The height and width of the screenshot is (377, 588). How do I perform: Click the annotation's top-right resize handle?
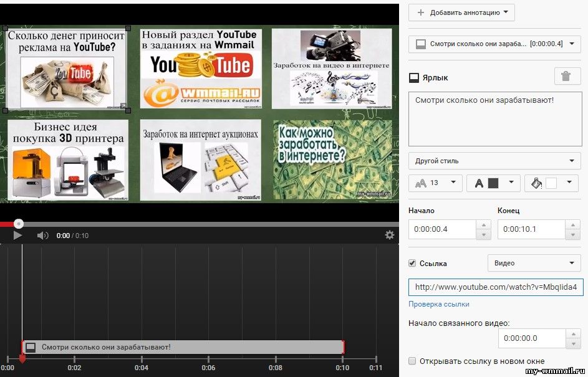[128, 28]
